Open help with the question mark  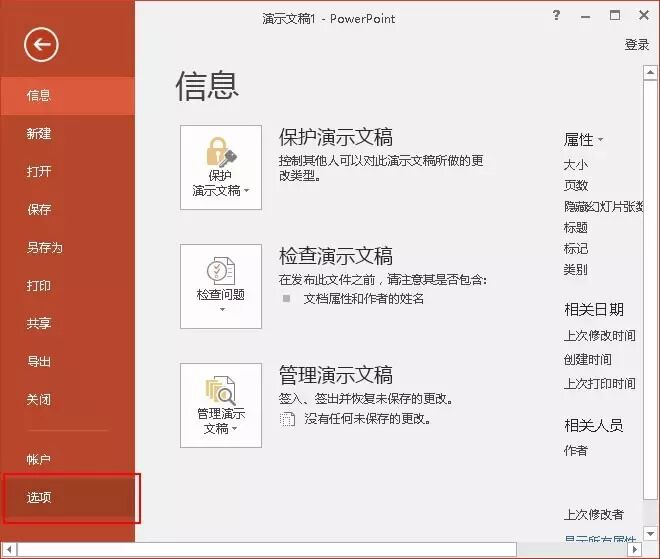click(x=556, y=16)
